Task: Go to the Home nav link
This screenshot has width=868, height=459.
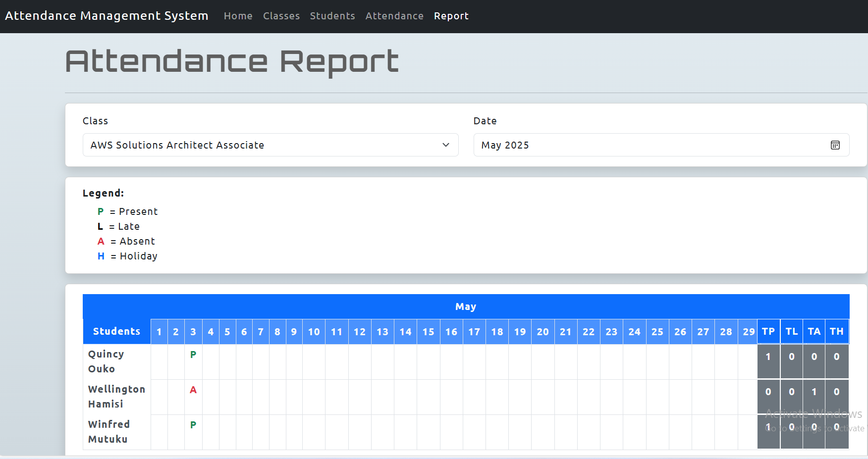Action: click(238, 16)
